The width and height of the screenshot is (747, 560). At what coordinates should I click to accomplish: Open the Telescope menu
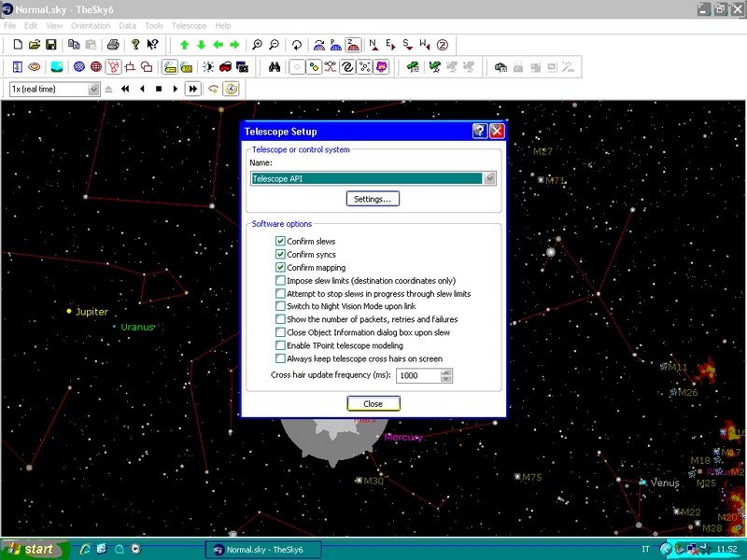click(190, 26)
